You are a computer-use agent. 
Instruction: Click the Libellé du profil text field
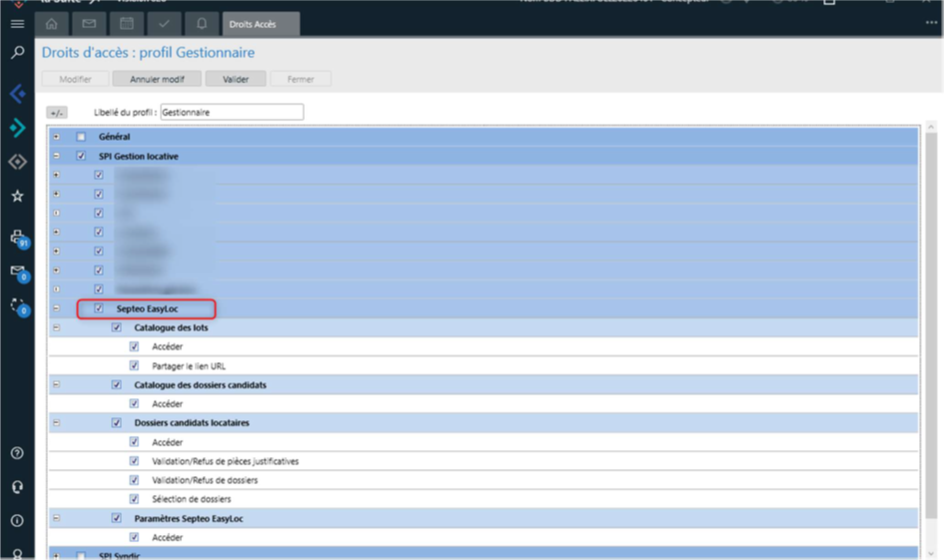231,113
